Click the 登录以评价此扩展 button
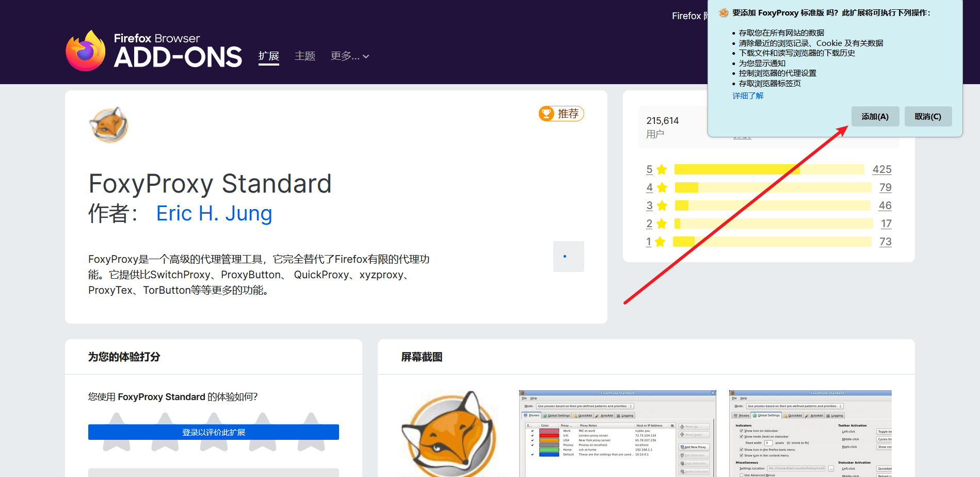Image resolution: width=980 pixels, height=477 pixels. 214,432
